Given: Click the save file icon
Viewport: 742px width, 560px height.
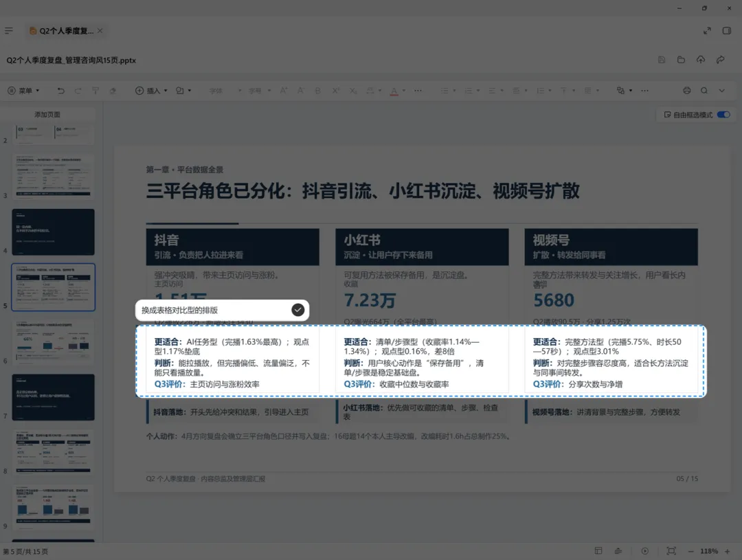Looking at the screenshot, I should pos(662,60).
